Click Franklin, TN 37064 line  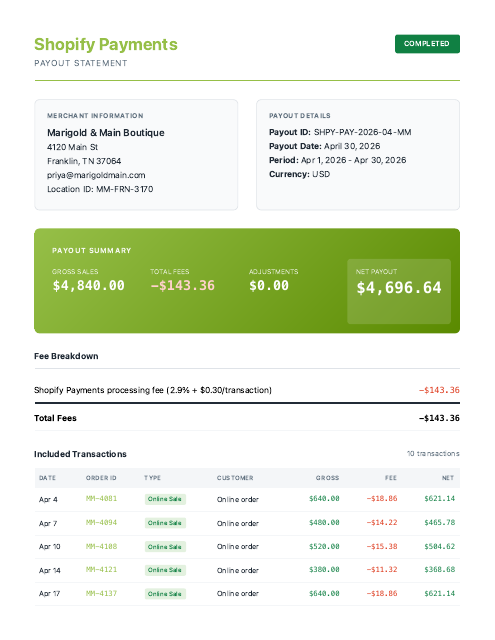tap(84, 161)
